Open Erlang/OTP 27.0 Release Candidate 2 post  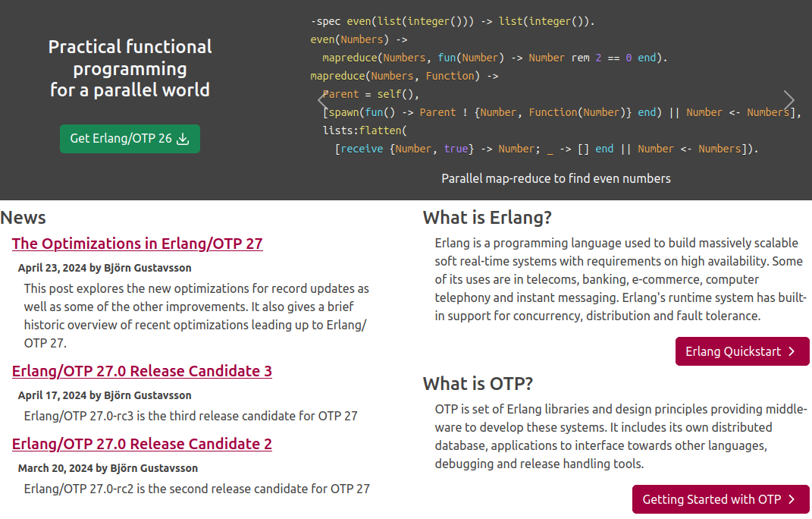142,444
